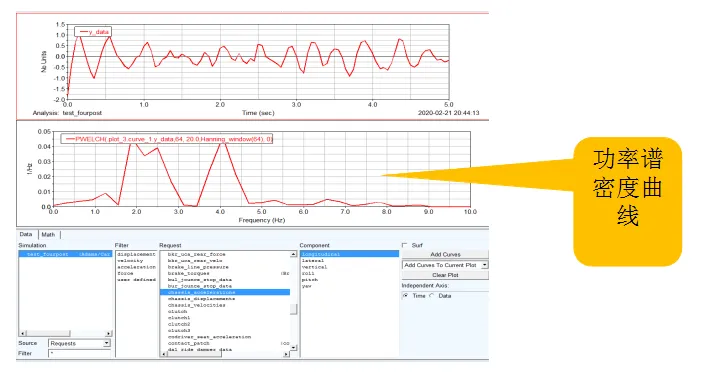Select the vertical component
Viewport: 706px width, 372px height.
(x=314, y=267)
